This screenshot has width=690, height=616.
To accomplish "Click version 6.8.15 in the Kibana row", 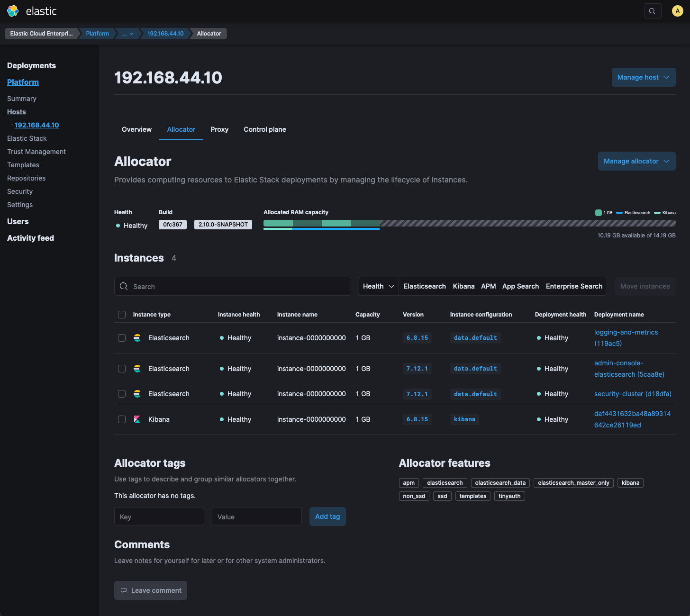I will click(x=417, y=419).
